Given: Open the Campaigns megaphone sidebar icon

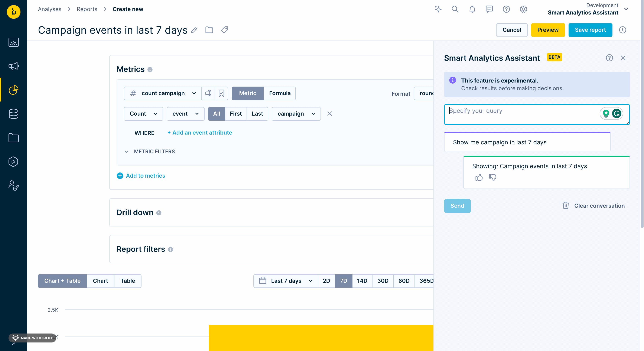Looking at the screenshot, I should pyautogui.click(x=13, y=66).
